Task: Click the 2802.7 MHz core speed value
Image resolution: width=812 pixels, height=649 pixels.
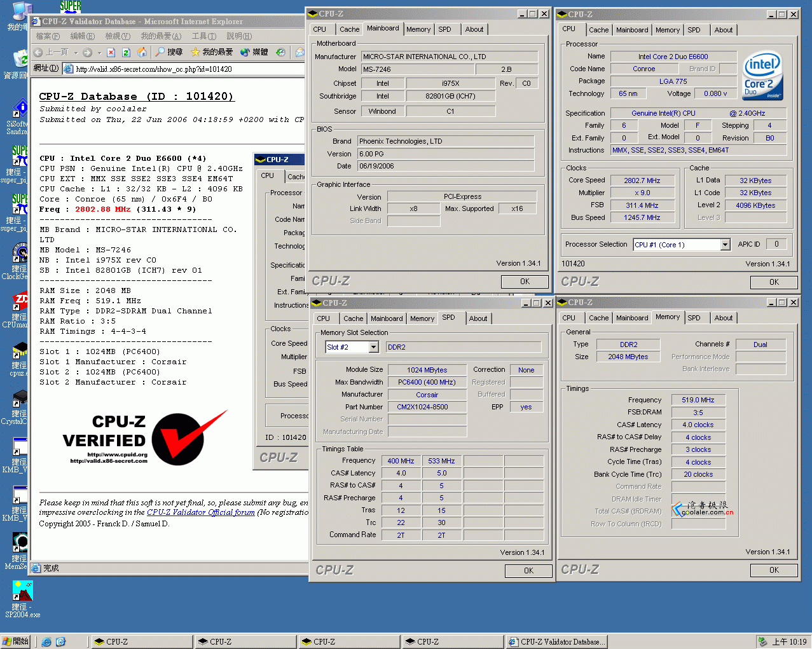Action: 642,181
